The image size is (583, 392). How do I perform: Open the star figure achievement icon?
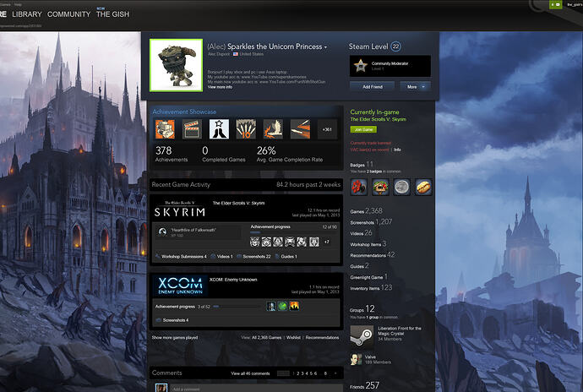pos(219,129)
